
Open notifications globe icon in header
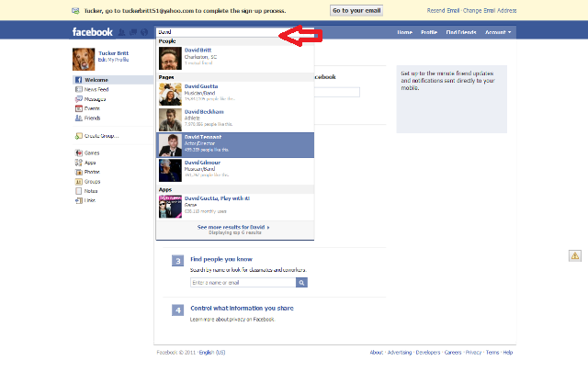[144, 33]
